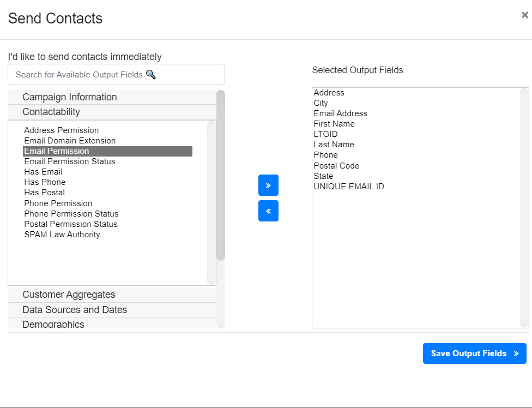Expand the Customer Aggregates section
Image resolution: width=532 pixels, height=408 pixels.
[69, 295]
